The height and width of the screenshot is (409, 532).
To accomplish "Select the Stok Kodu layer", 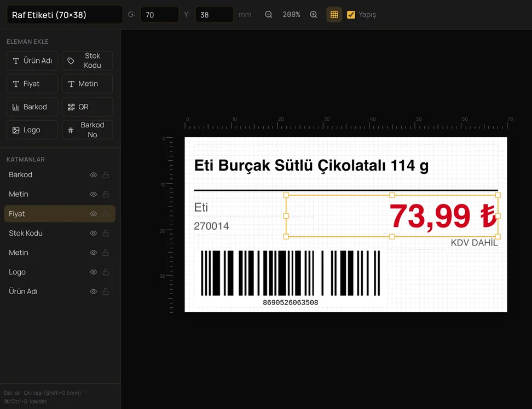I will tap(59, 233).
